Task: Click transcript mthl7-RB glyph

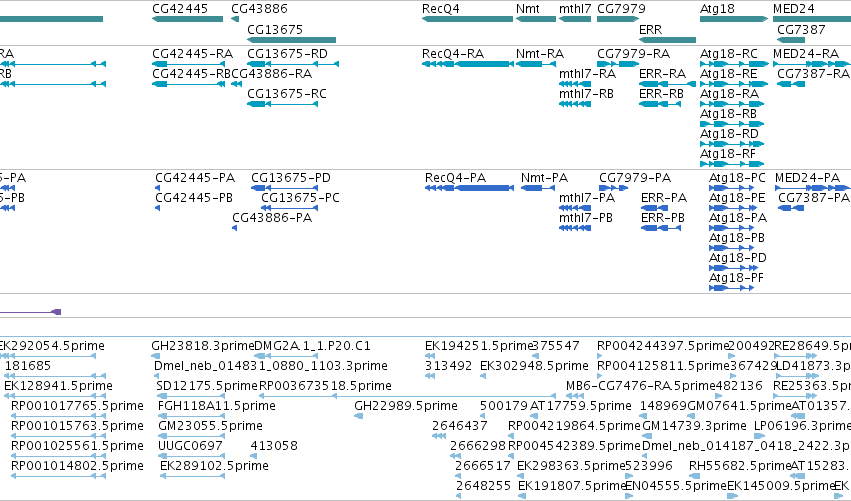Action: tap(575, 104)
